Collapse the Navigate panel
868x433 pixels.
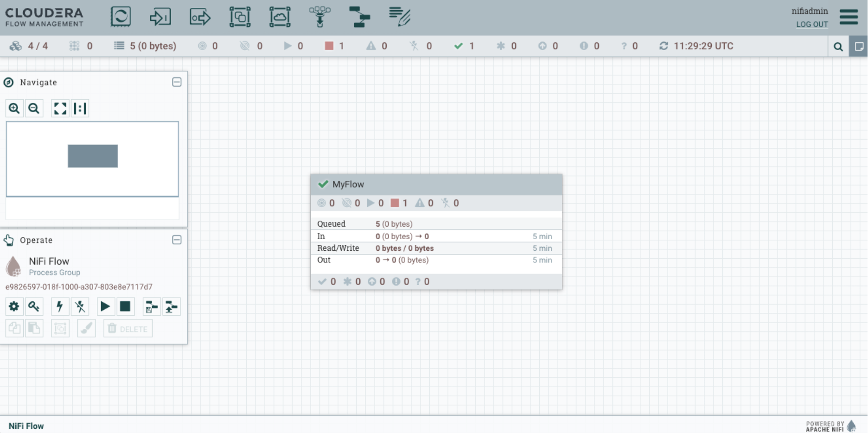pyautogui.click(x=176, y=82)
